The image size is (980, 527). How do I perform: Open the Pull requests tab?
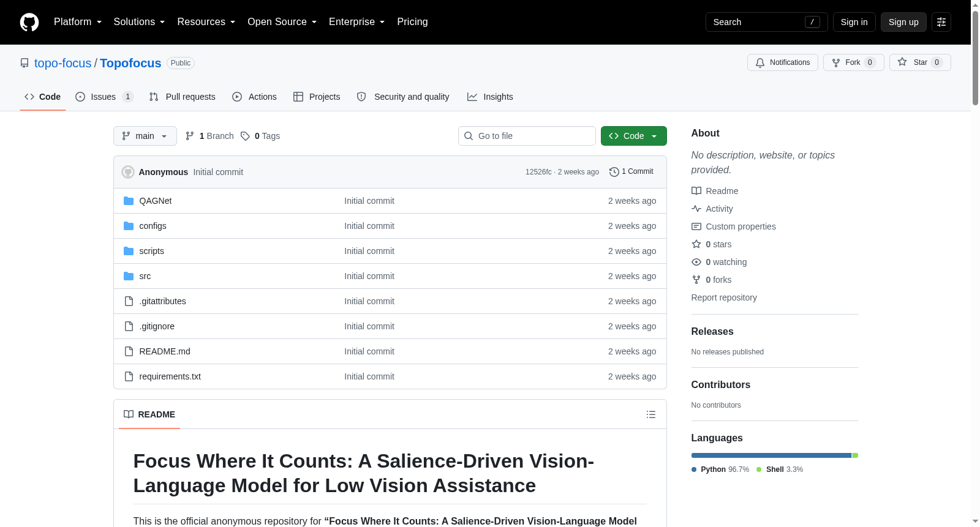(183, 97)
